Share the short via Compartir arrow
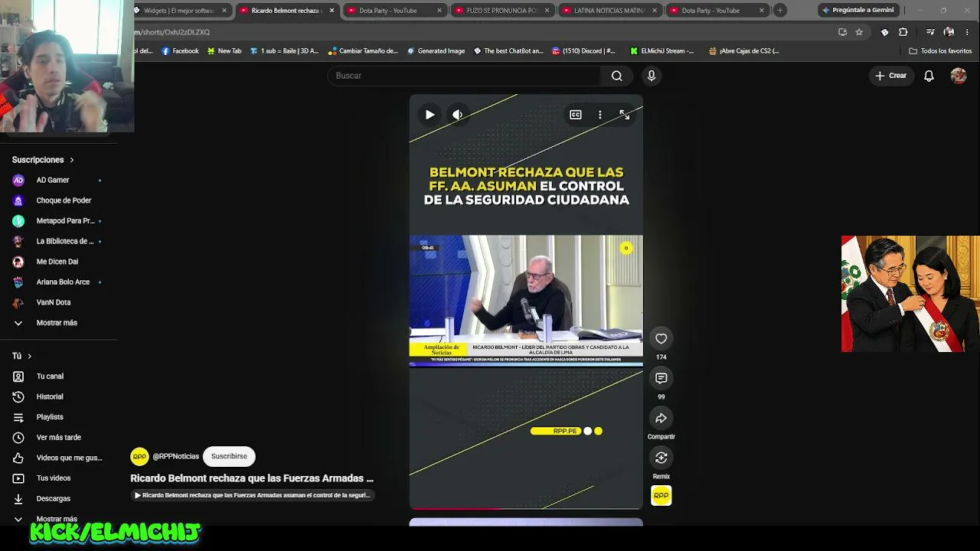This screenshot has width=980, height=551. click(x=661, y=418)
